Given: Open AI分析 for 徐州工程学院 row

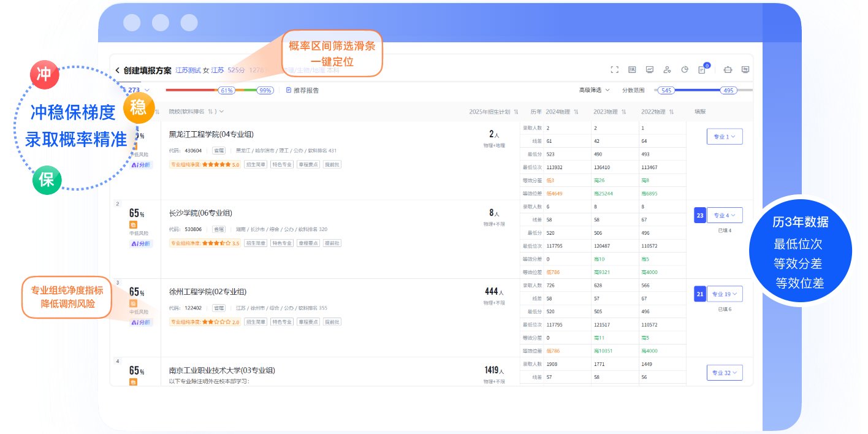Looking at the screenshot, I should (140, 322).
